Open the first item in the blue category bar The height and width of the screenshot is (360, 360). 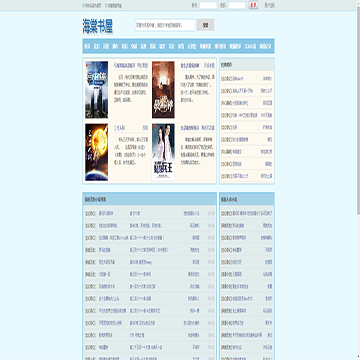tap(87, 46)
